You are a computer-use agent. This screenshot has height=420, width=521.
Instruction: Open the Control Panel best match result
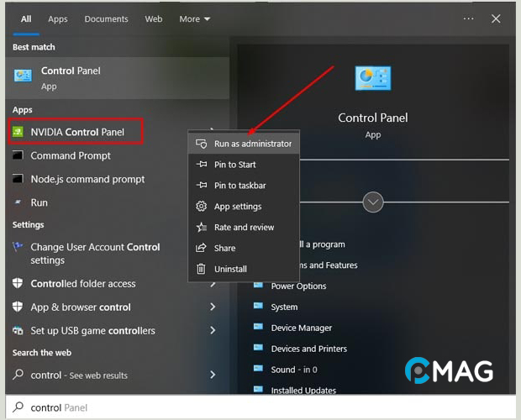coord(118,78)
